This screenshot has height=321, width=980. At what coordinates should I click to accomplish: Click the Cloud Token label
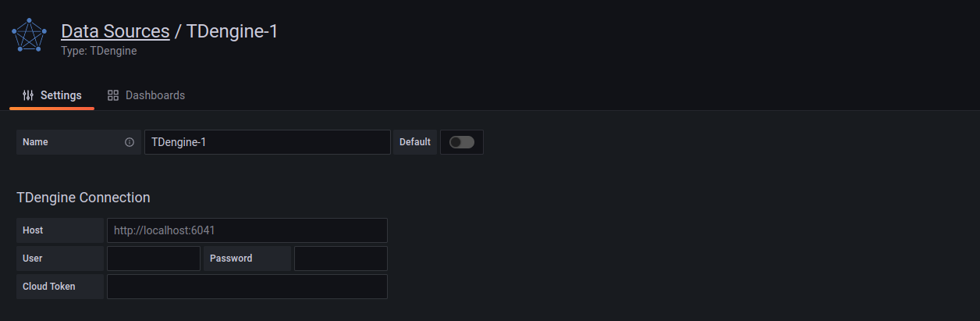pyautogui.click(x=49, y=287)
